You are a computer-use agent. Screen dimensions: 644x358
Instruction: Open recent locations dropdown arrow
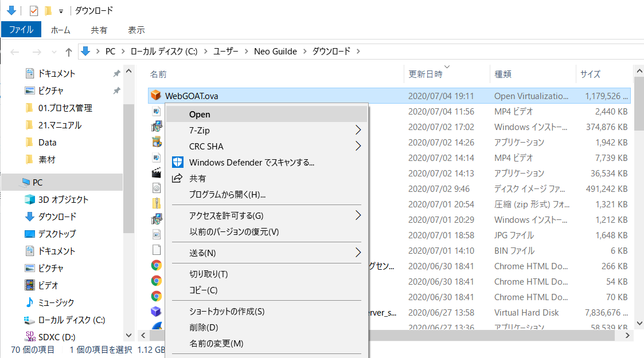[54, 52]
